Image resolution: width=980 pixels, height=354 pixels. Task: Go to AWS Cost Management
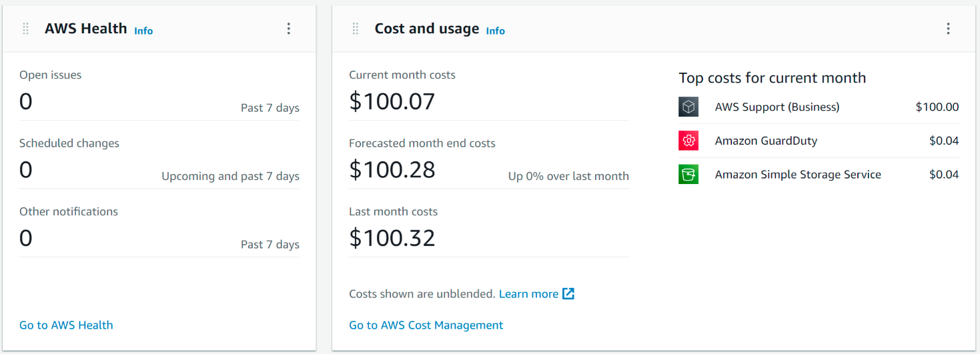tap(426, 325)
